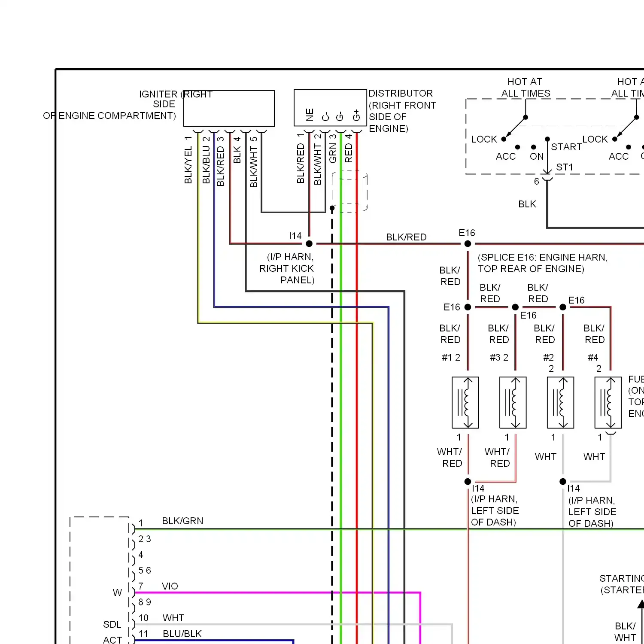Click the 'BLK/YEL 1' igniter wire label
This screenshot has height=644, width=644.
pyautogui.click(x=188, y=160)
